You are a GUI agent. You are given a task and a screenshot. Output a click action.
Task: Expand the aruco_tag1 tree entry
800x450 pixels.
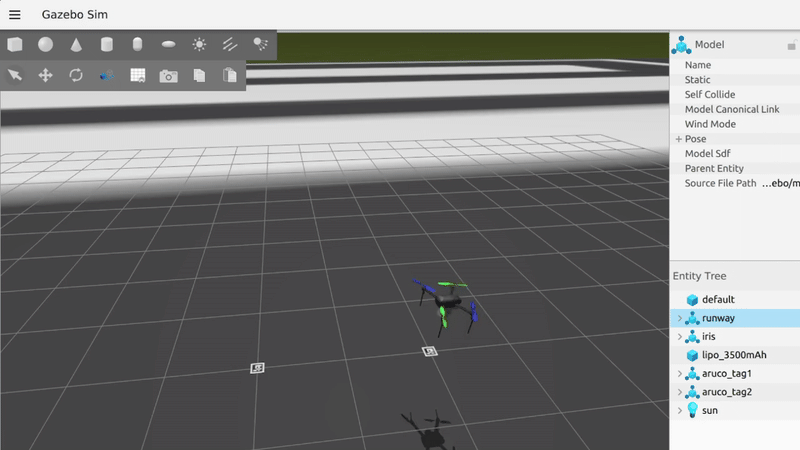tap(680, 374)
